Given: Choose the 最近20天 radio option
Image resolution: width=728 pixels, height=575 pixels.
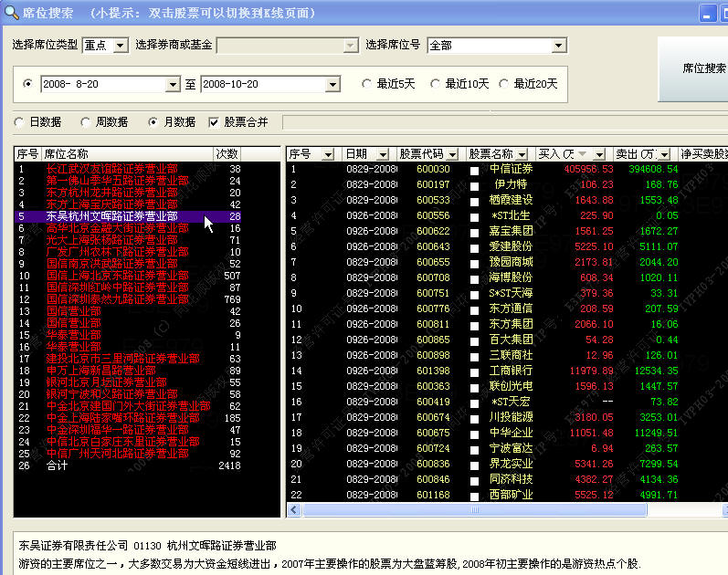Looking at the screenshot, I should (504, 84).
